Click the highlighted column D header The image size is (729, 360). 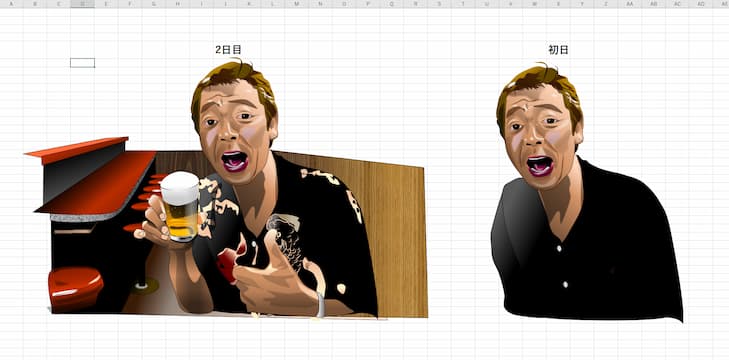point(83,4)
